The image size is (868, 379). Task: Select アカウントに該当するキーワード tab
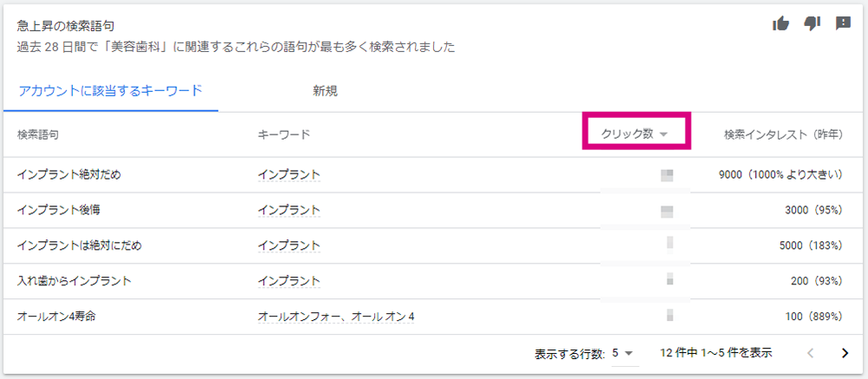tap(111, 91)
